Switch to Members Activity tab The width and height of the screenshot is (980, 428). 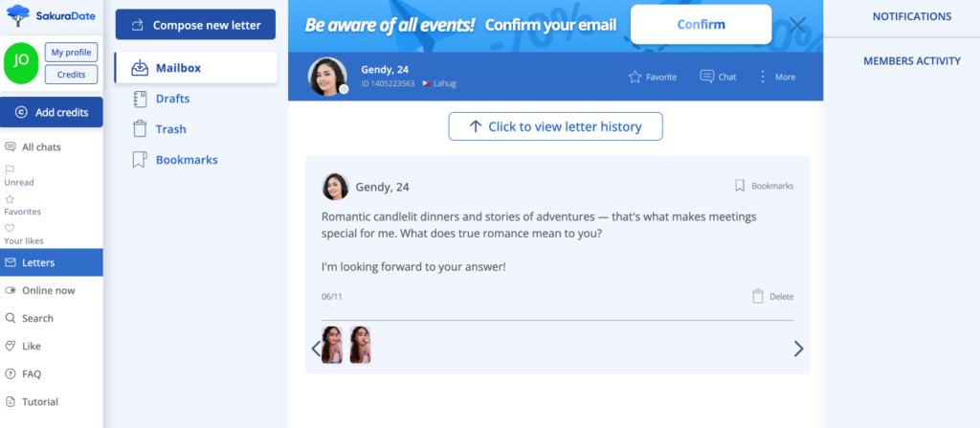pos(911,60)
